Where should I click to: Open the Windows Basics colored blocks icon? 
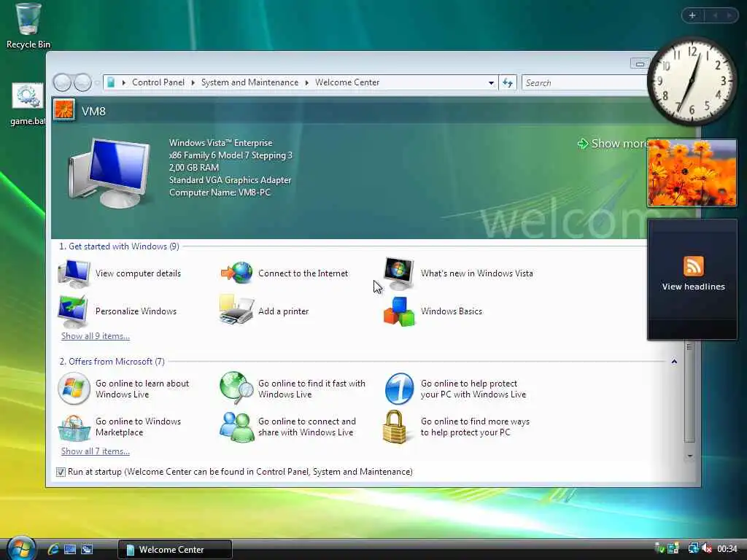coord(399,311)
